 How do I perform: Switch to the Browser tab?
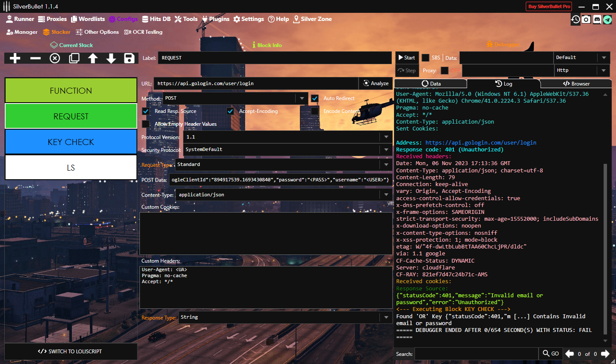(576, 84)
